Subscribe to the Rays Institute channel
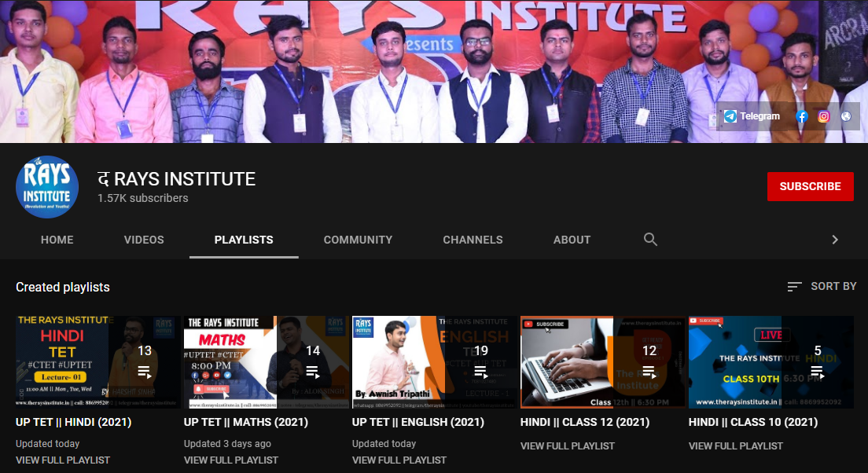 pos(810,186)
